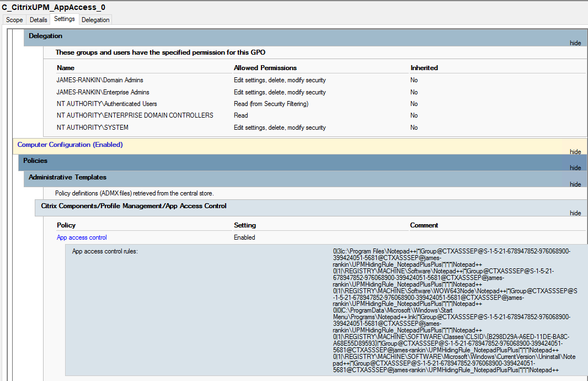Select the JAMES-RANKIN\Domain Admins entry
588x381 pixels.
point(99,80)
